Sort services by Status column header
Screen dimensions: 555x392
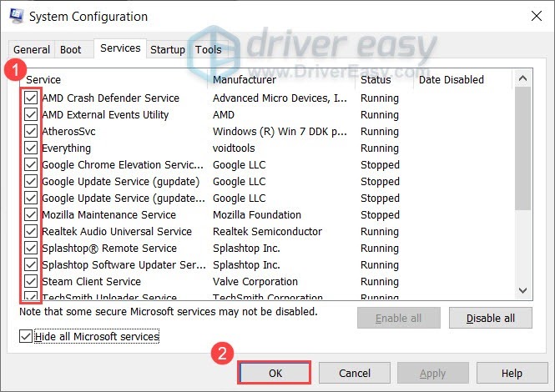click(384, 80)
